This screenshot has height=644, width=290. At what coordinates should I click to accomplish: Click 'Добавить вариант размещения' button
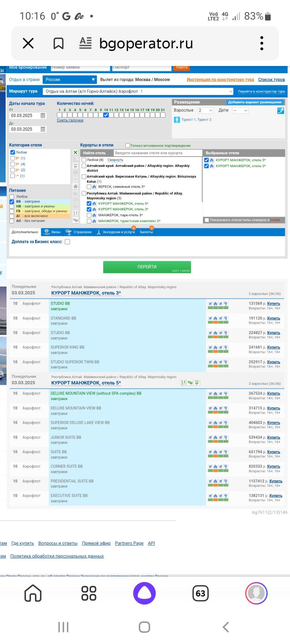click(x=255, y=102)
